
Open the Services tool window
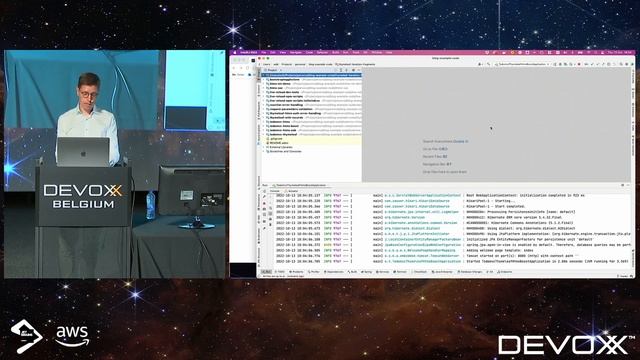382,272
